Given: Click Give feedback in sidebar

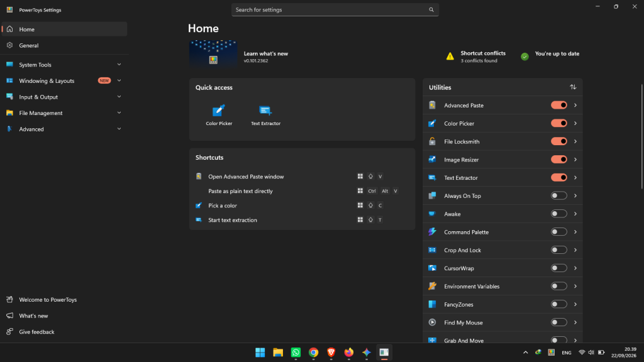Looking at the screenshot, I should [x=64, y=332].
